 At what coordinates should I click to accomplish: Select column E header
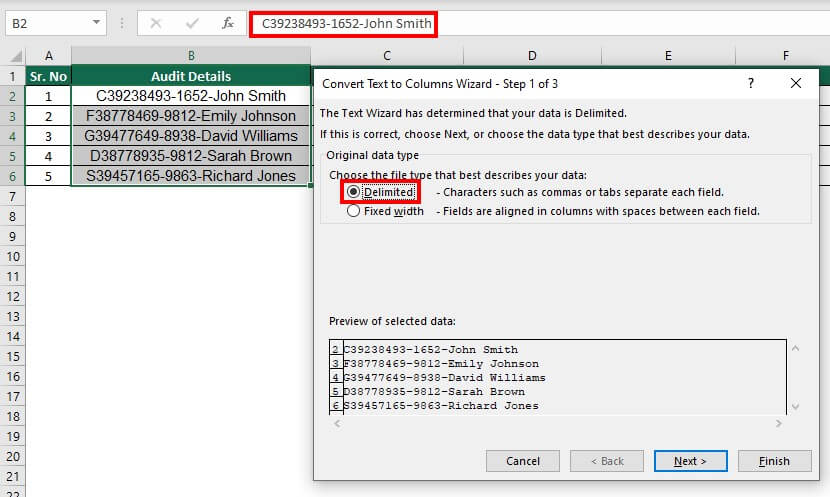[668, 56]
